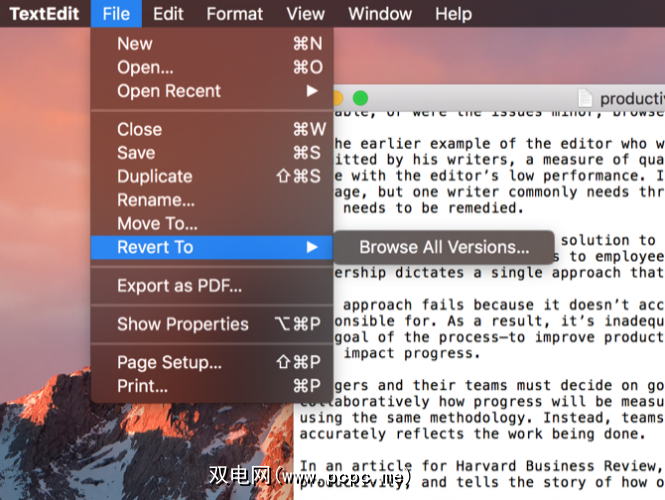Click the document proxy icon in title bar
The width and height of the screenshot is (665, 500).
click(x=585, y=98)
